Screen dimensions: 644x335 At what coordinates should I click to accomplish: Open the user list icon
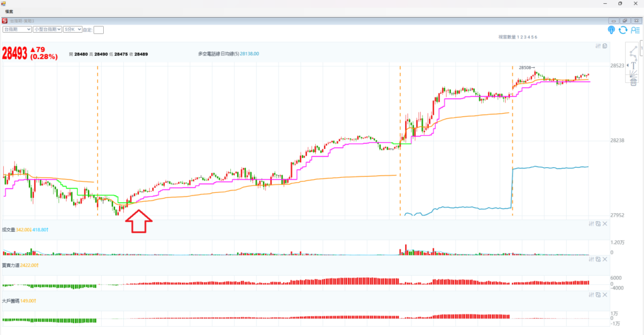(635, 30)
